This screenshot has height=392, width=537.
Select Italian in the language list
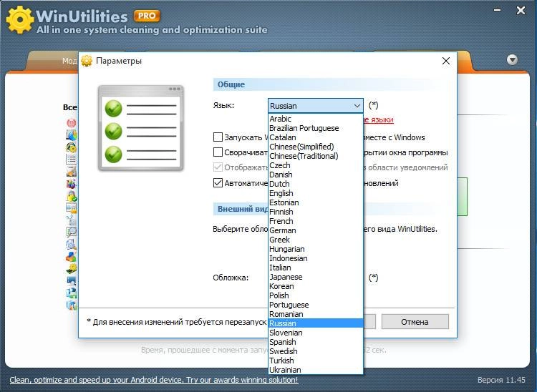[x=316, y=268]
